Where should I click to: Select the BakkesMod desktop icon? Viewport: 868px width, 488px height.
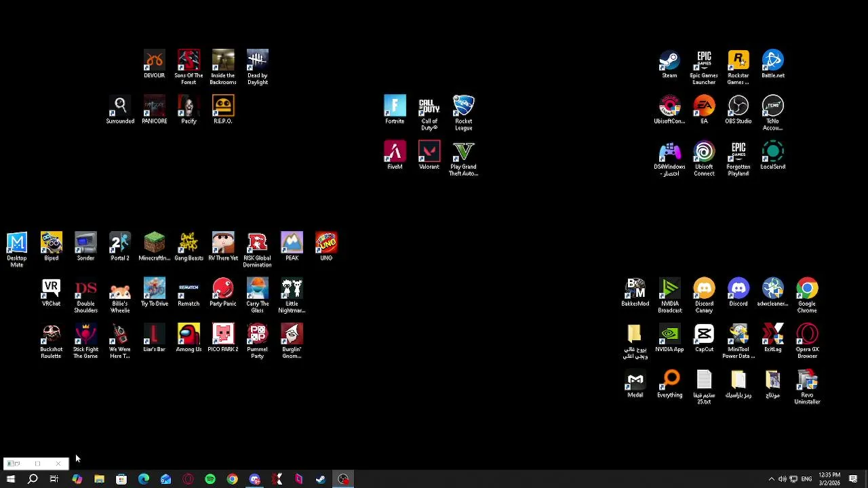[x=635, y=292]
